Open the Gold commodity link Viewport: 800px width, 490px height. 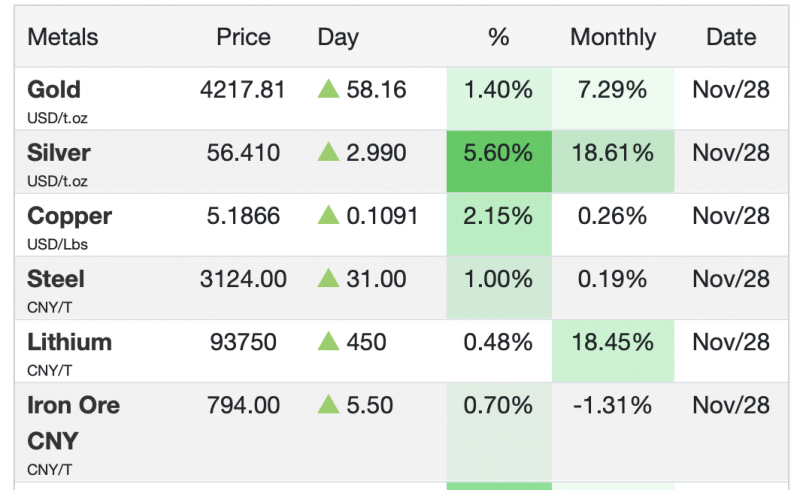(x=54, y=89)
